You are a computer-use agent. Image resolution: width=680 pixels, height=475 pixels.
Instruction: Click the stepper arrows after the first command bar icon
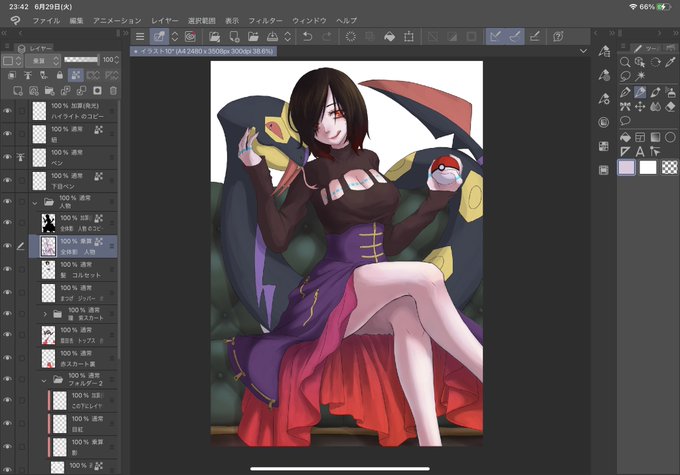click(x=175, y=36)
